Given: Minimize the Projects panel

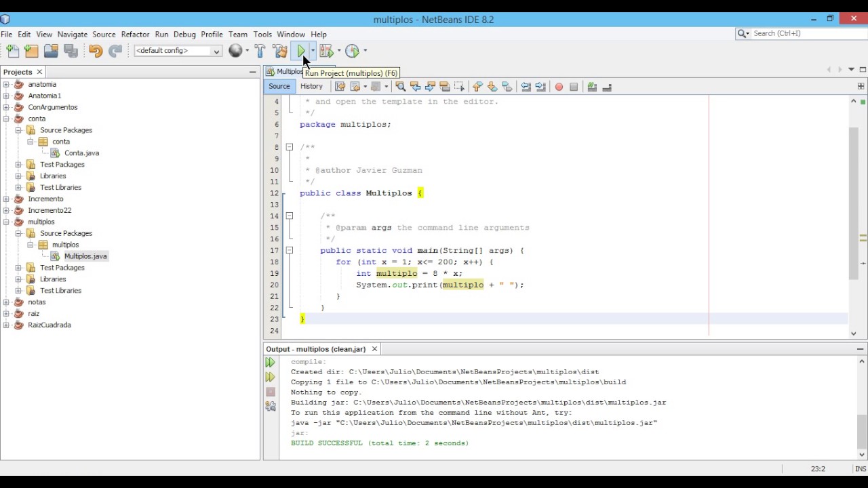Looking at the screenshot, I should 252,72.
